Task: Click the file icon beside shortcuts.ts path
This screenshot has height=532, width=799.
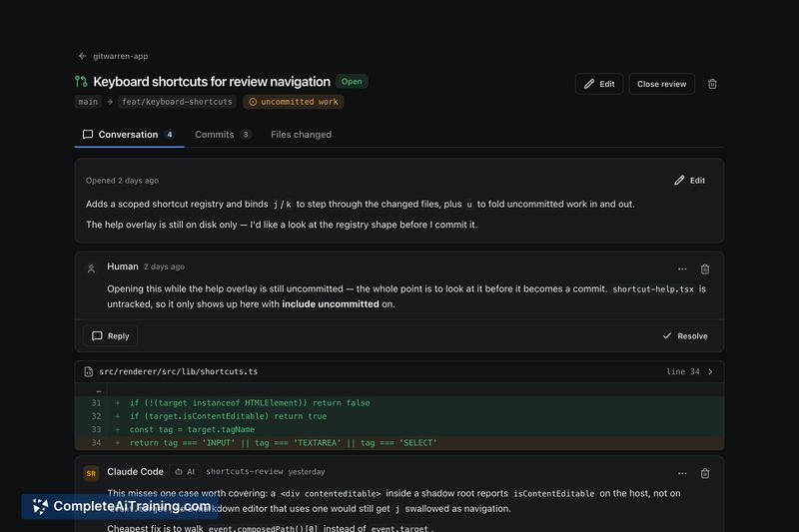Action: coord(89,371)
